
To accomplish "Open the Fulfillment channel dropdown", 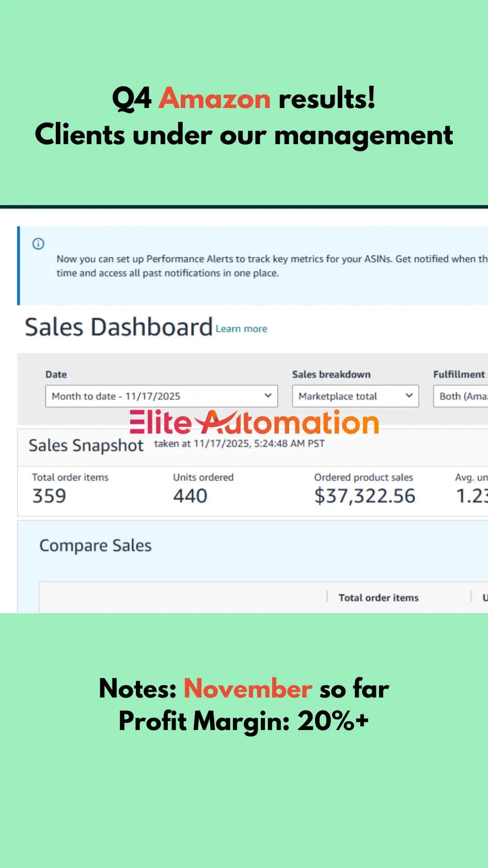I will 461,396.
